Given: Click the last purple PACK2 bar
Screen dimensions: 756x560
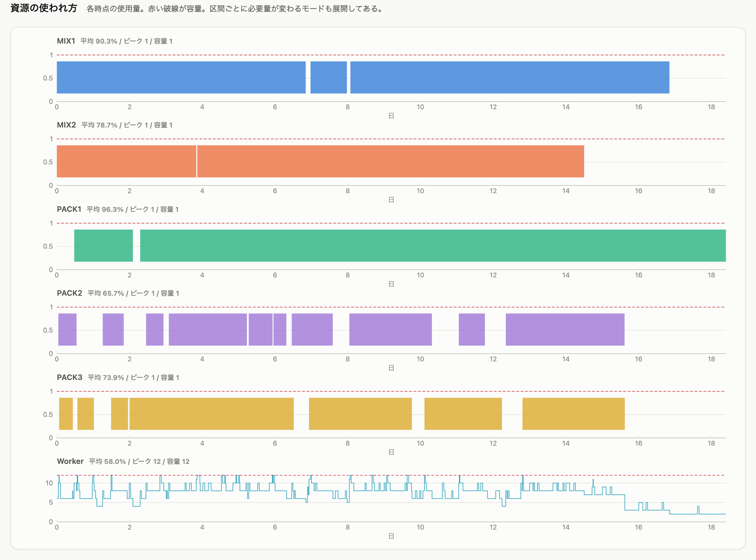Looking at the screenshot, I should pos(565,329).
